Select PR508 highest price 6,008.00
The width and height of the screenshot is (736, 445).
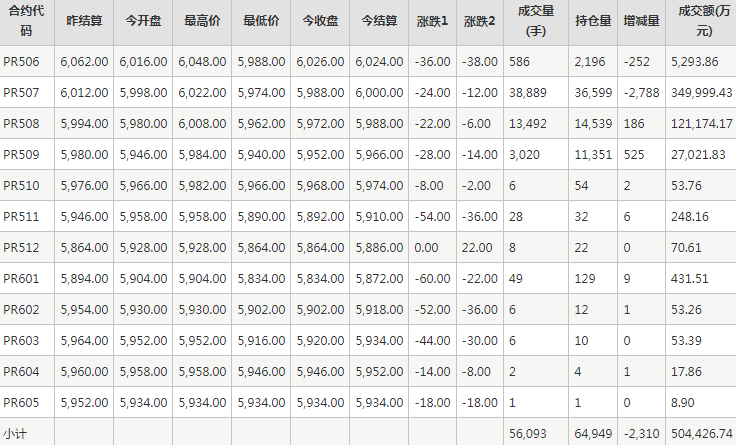(202, 123)
